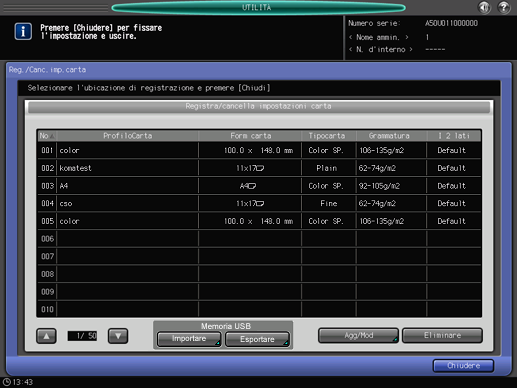This screenshot has height=388, width=517.
Task: Click the Agg/Mod button
Action: [358, 335]
